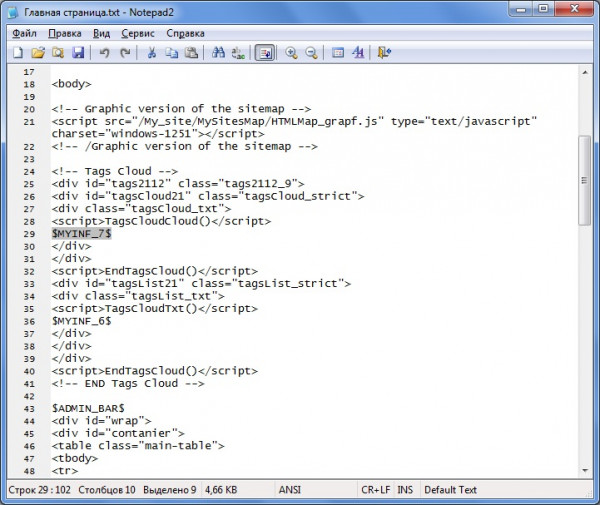The image size is (600, 505).
Task: Click the Exit toolbar icon
Action: pos(384,52)
